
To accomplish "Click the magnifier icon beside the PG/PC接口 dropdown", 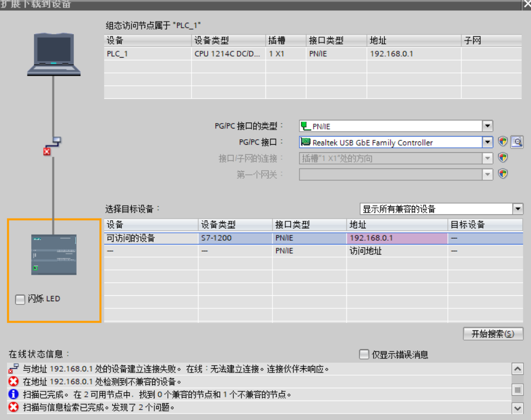I will [x=517, y=142].
